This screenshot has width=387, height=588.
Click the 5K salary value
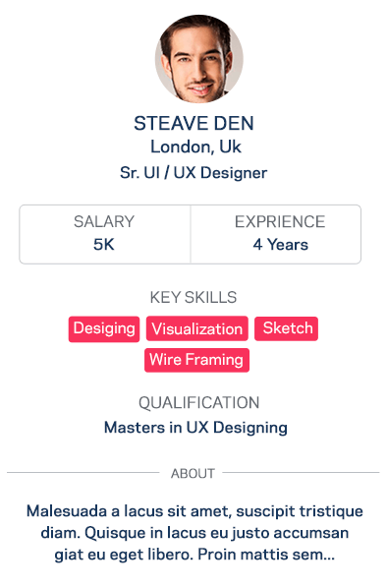tap(104, 245)
